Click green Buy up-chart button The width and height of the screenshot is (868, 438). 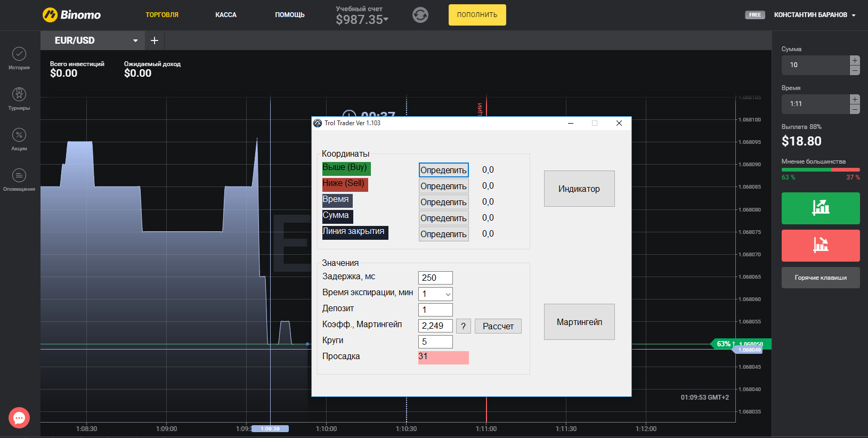click(821, 208)
